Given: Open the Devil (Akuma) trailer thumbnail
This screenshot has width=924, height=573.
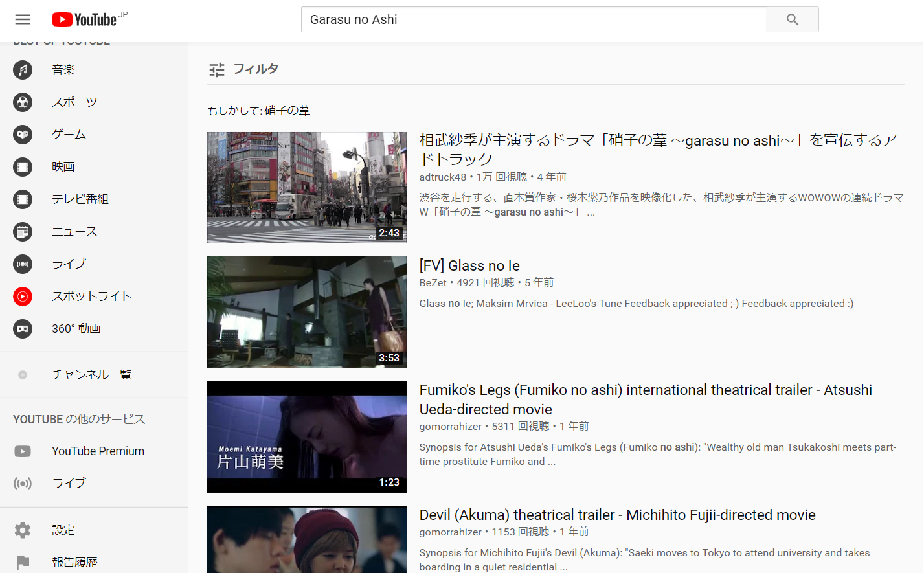Looking at the screenshot, I should point(307,539).
